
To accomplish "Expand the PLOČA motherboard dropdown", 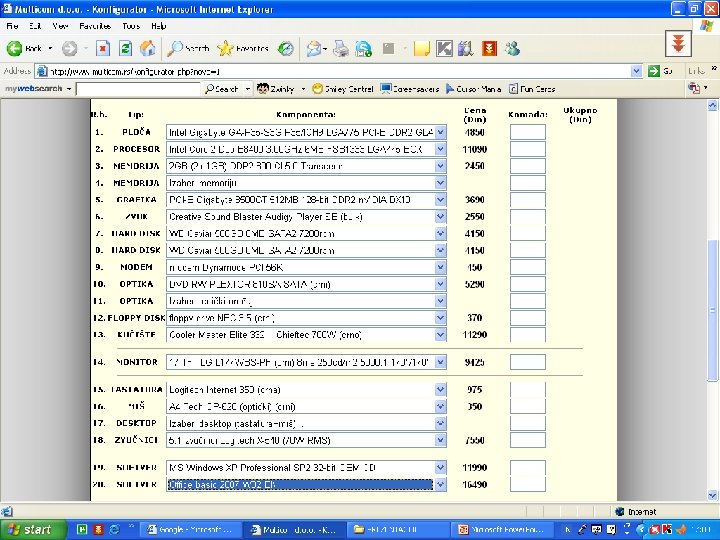I will click(440, 132).
